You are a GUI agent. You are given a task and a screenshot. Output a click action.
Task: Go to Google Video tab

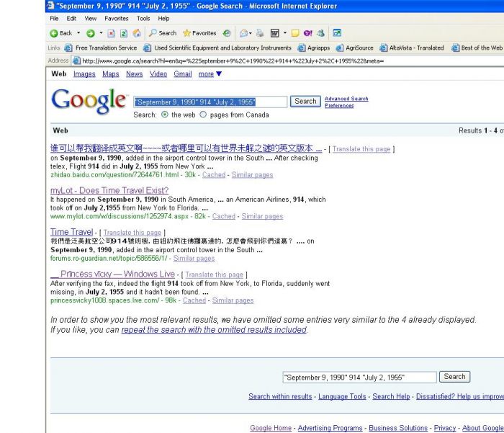pos(158,74)
